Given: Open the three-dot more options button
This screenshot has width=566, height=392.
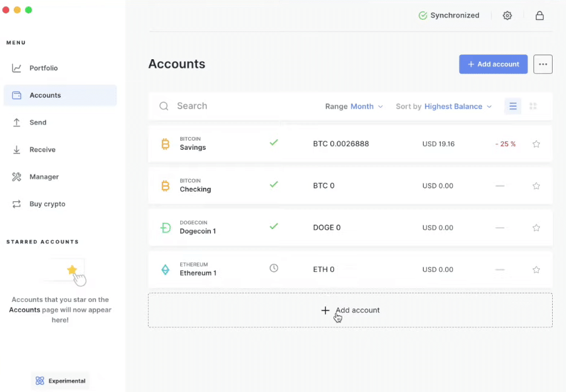Looking at the screenshot, I should tap(543, 64).
